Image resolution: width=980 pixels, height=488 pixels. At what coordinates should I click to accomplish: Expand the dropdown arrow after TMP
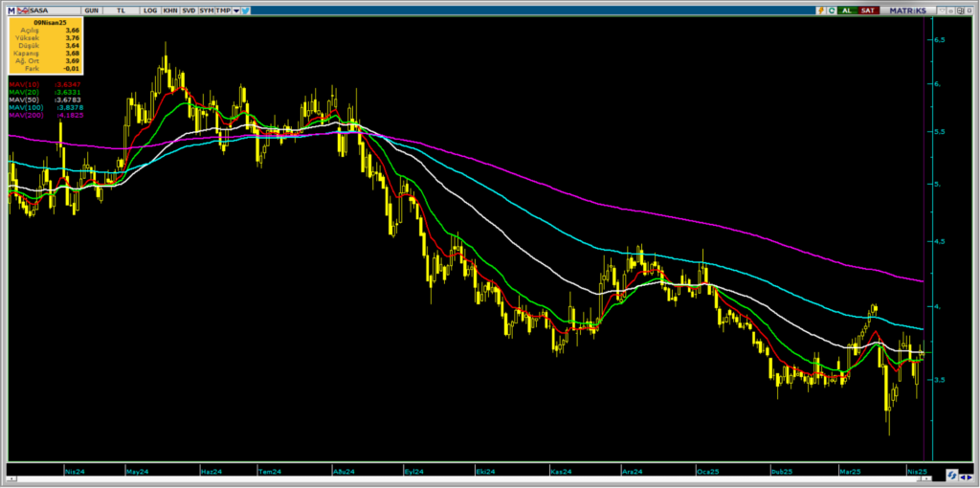click(234, 10)
